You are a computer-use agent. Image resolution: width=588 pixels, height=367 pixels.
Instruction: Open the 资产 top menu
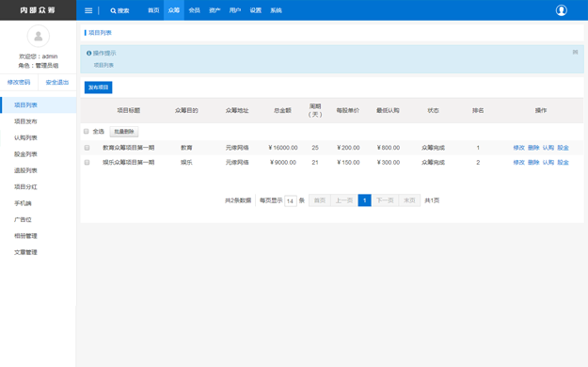215,10
